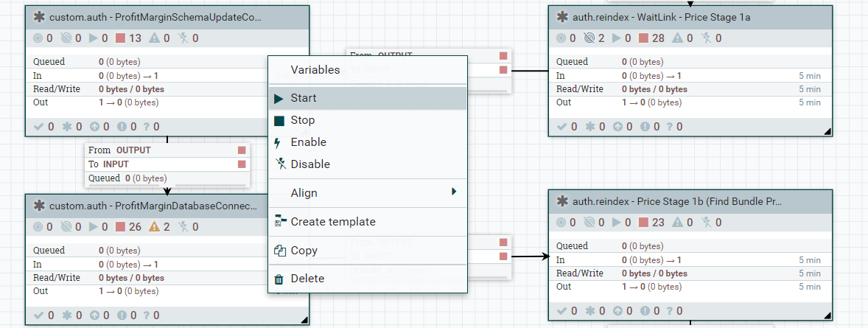Image resolution: width=868 pixels, height=328 pixels.
Task: Select the Queued 0 connection label
Action: click(x=127, y=178)
